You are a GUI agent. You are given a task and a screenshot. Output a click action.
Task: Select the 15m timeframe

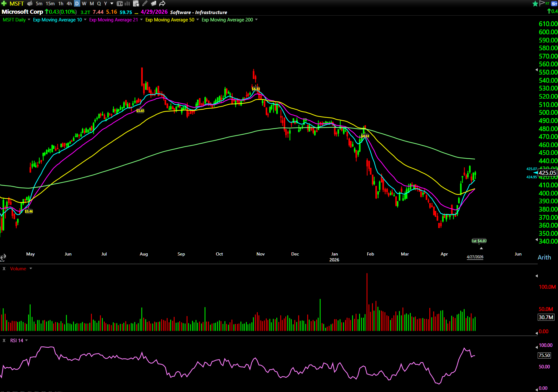click(50, 3)
